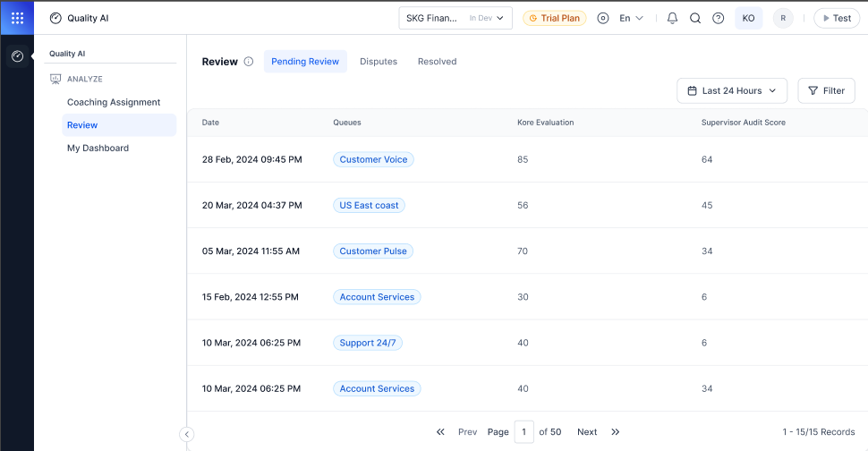
Task: Open the notifications bell
Action: coord(672,18)
